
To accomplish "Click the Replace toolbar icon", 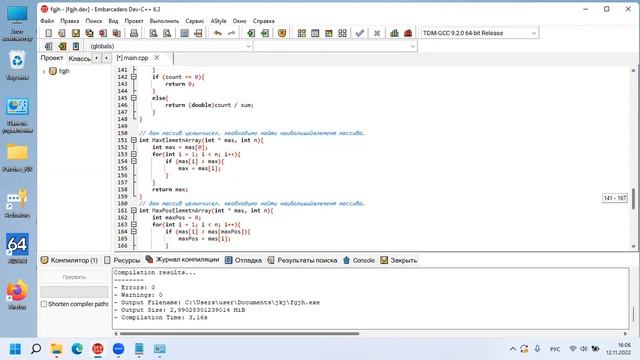I will point(167,33).
